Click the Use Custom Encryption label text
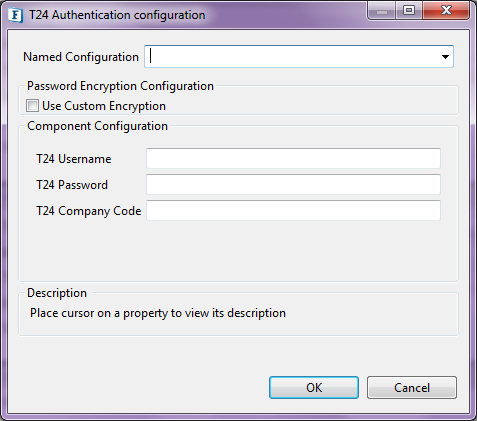The width and height of the screenshot is (477, 421). 104,106
